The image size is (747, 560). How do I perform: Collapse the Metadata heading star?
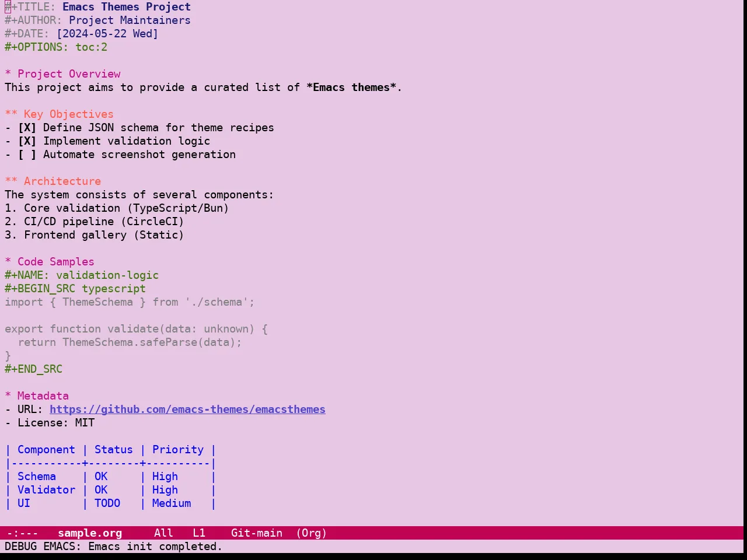(x=8, y=396)
